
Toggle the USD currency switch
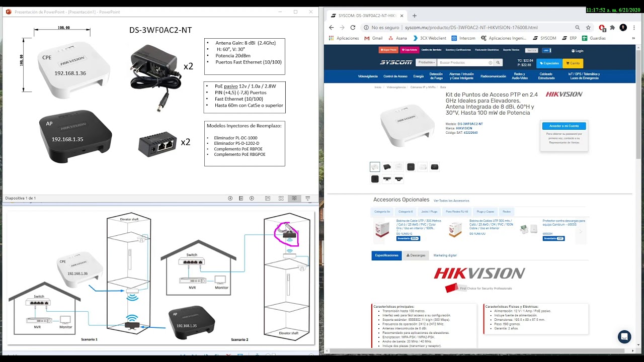click(x=546, y=50)
